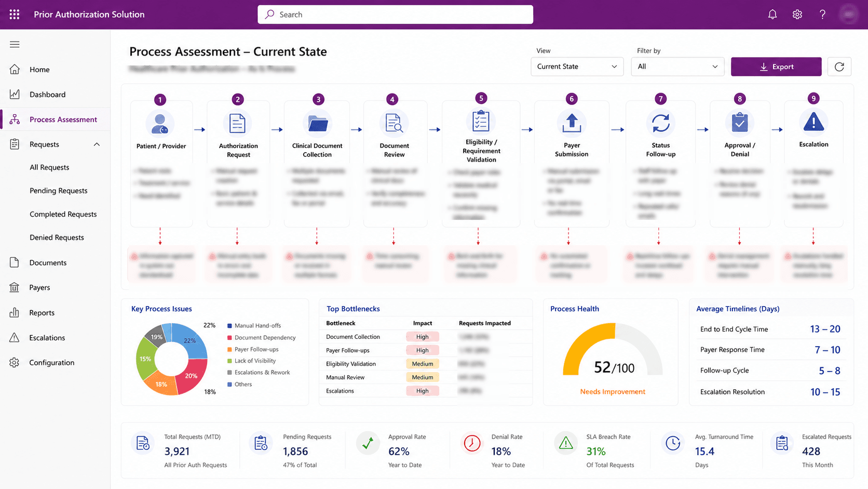Screen dimensions: 868x489
Task: Click the notifications bell icon
Action: pos(772,15)
